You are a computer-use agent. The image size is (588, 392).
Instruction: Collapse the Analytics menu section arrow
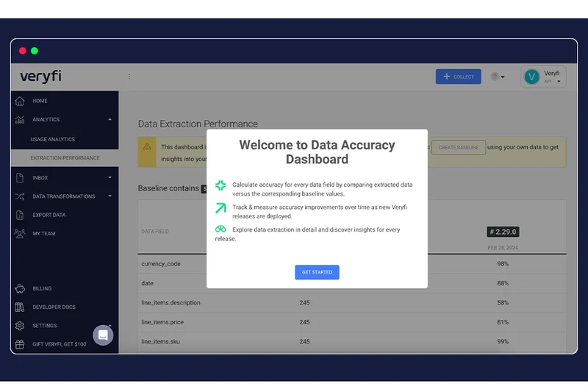click(x=110, y=119)
